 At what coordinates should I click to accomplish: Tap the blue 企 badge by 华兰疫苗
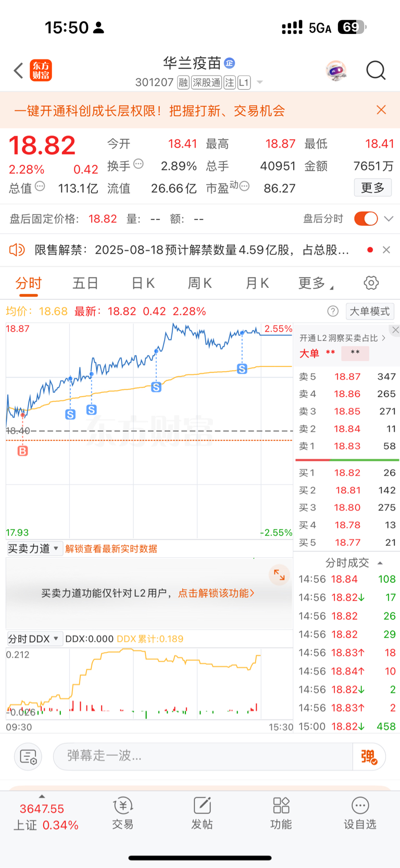pyautogui.click(x=229, y=63)
